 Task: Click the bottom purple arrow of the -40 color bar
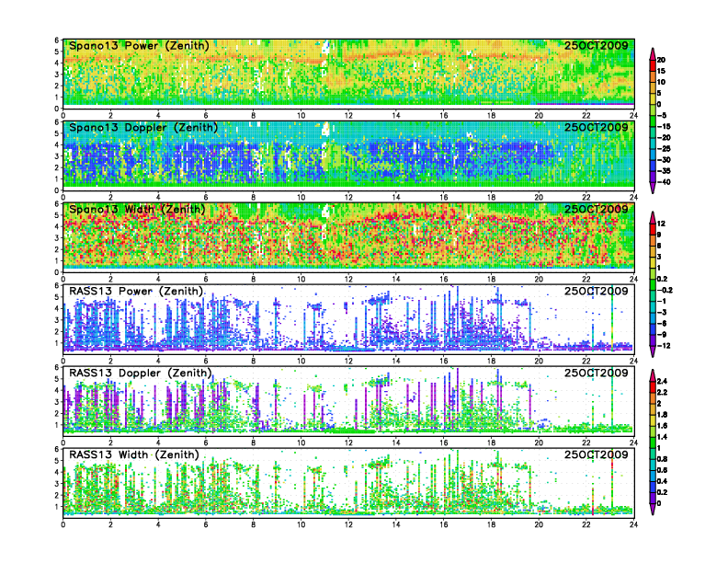(x=653, y=188)
